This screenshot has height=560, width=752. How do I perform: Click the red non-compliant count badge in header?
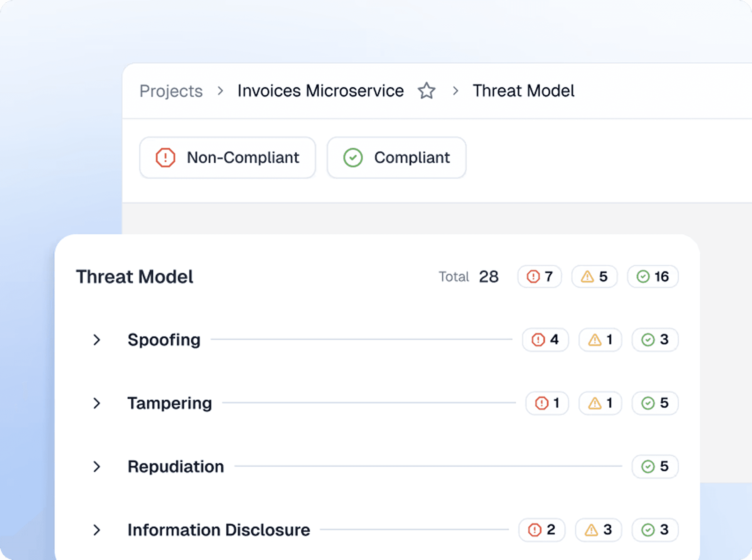coord(539,276)
